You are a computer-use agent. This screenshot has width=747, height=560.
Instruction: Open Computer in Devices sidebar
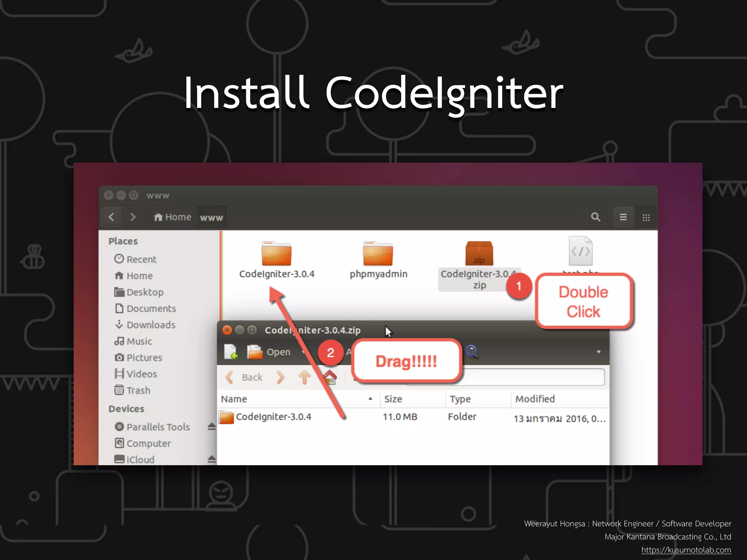pos(143,443)
